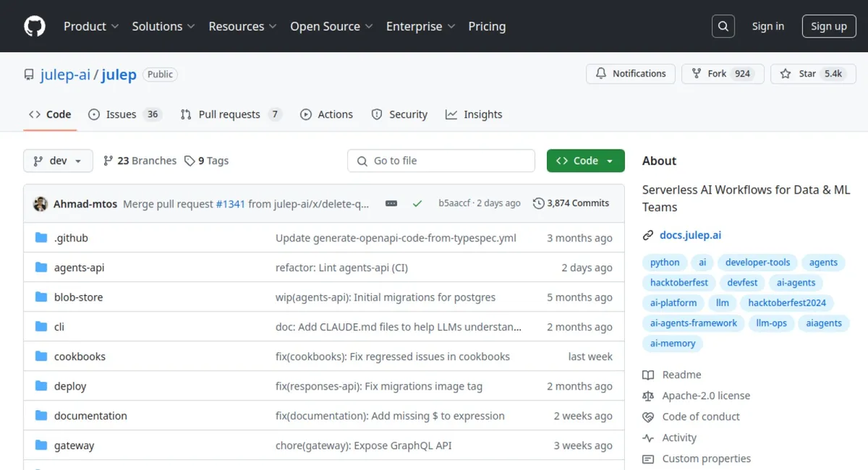Fork the repository
Image resolution: width=868 pixels, height=470 pixels.
(x=723, y=74)
